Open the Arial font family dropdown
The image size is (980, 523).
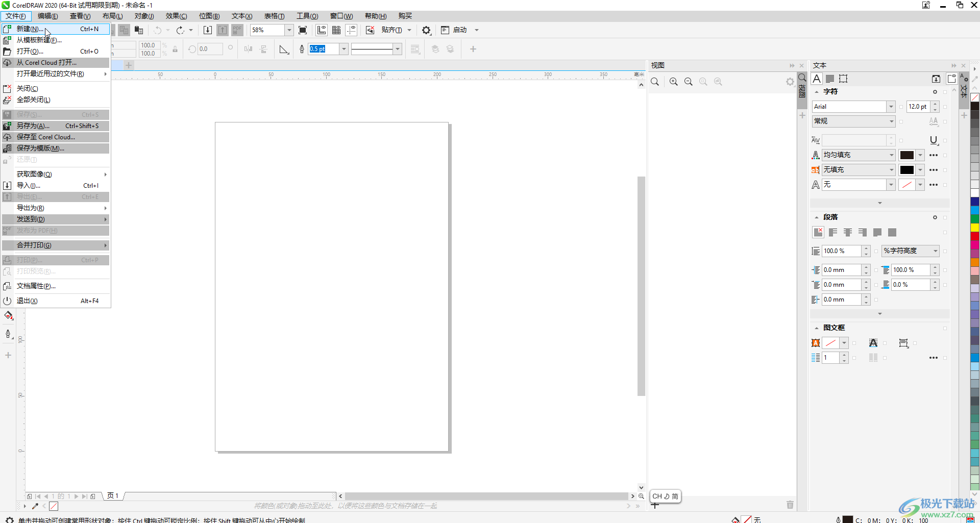891,107
